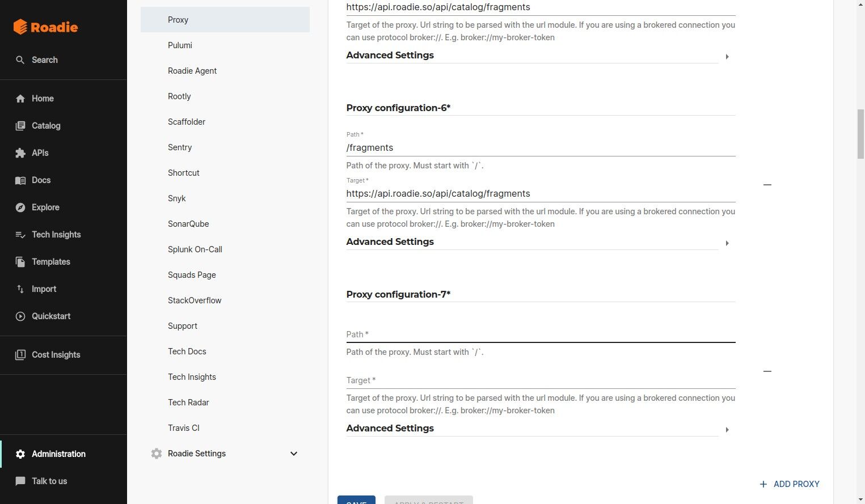Expand Advanced Settings under Proxy configuration-6
The image size is (865, 504).
[x=727, y=243]
